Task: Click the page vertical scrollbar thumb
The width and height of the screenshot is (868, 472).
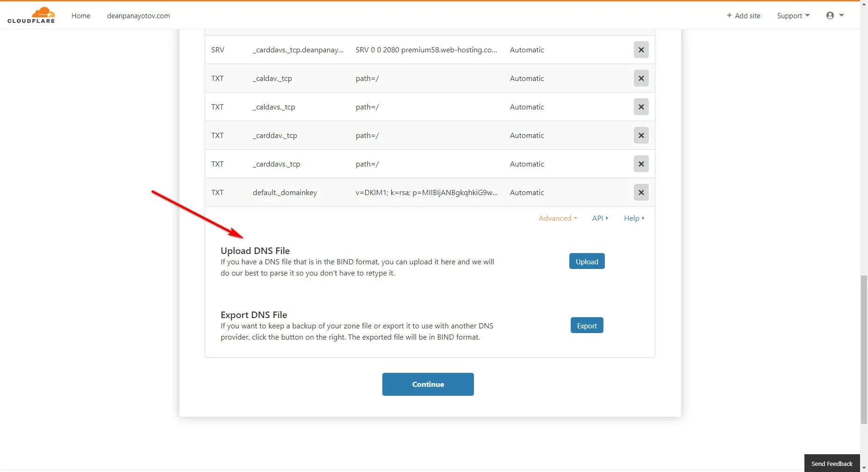Action: (864, 350)
